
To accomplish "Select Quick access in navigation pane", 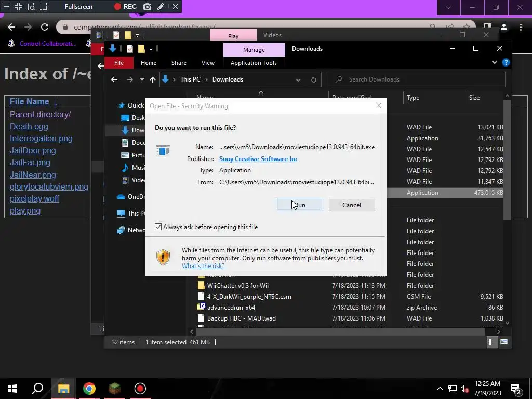I will pos(131,105).
